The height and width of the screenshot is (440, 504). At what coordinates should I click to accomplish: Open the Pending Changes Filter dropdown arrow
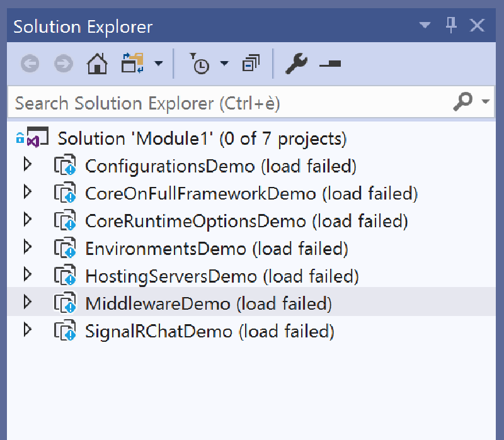tap(224, 64)
